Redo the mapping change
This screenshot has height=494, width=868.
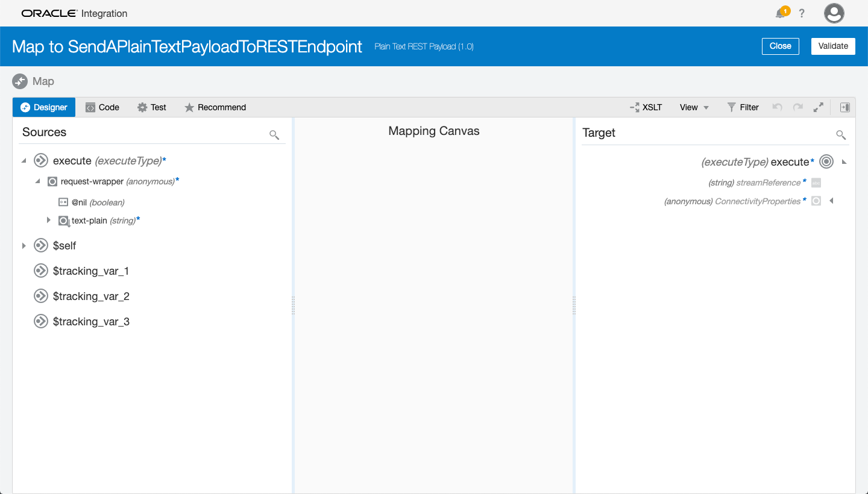798,107
